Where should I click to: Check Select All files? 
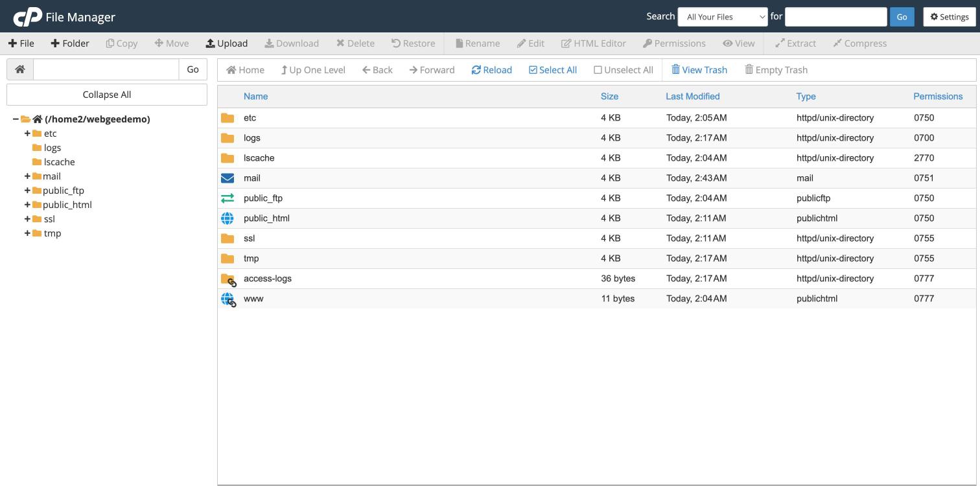click(553, 70)
